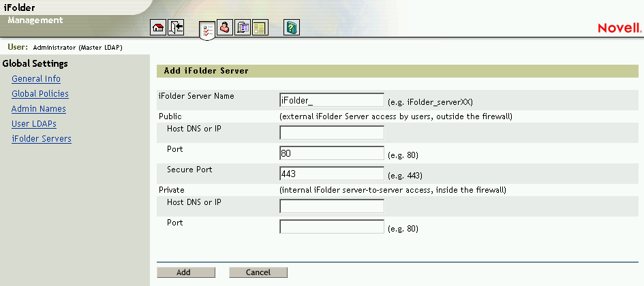Image resolution: width=644 pixels, height=286 pixels.
Task: Click the Home icon in the toolbar
Action: tap(158, 28)
